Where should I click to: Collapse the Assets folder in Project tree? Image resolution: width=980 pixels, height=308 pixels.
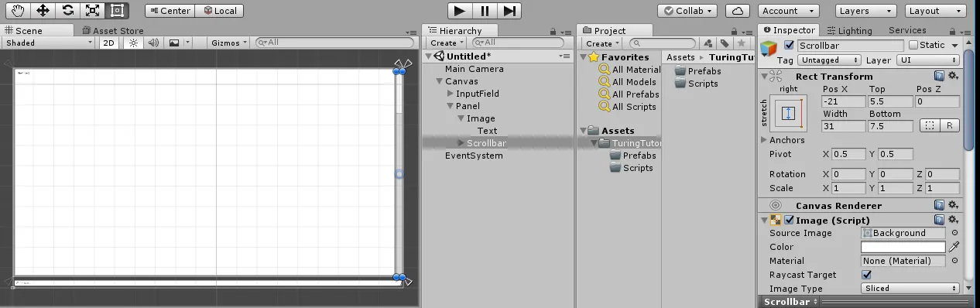pyautogui.click(x=584, y=131)
